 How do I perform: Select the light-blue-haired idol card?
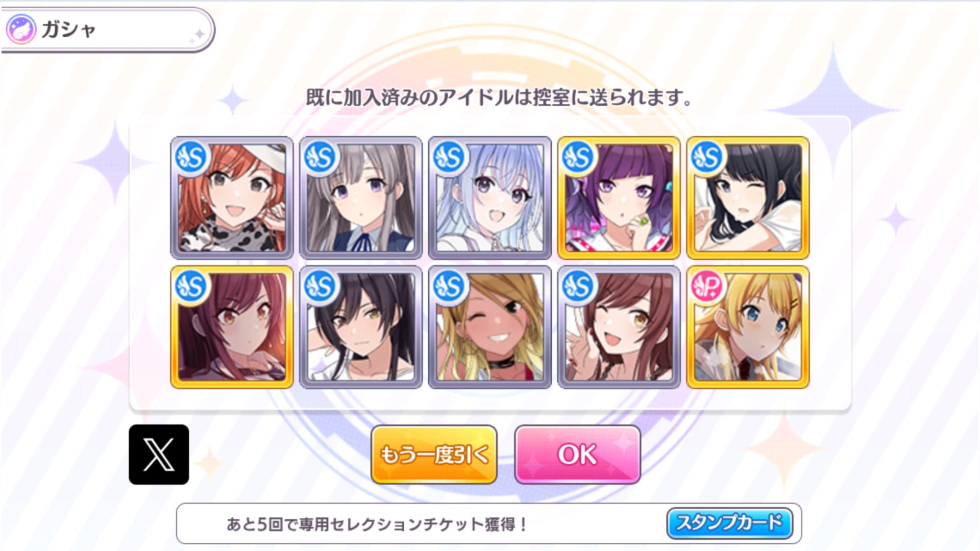pyautogui.click(x=490, y=198)
